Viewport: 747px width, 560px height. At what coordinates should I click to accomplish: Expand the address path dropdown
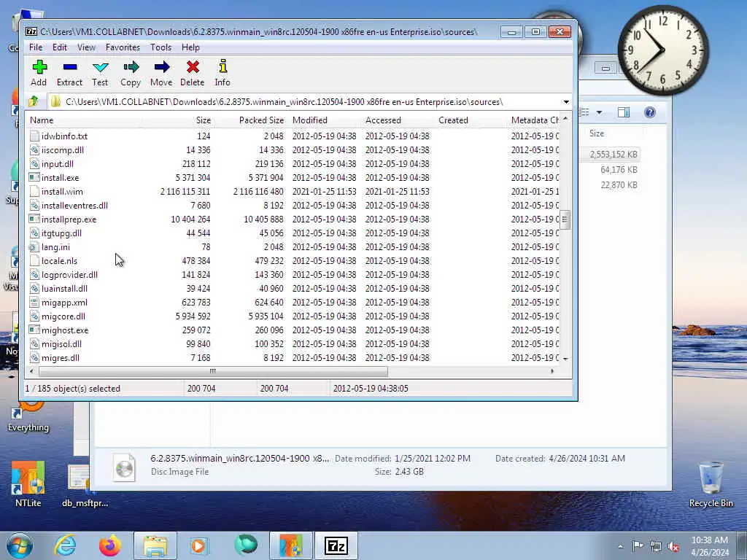pos(566,102)
